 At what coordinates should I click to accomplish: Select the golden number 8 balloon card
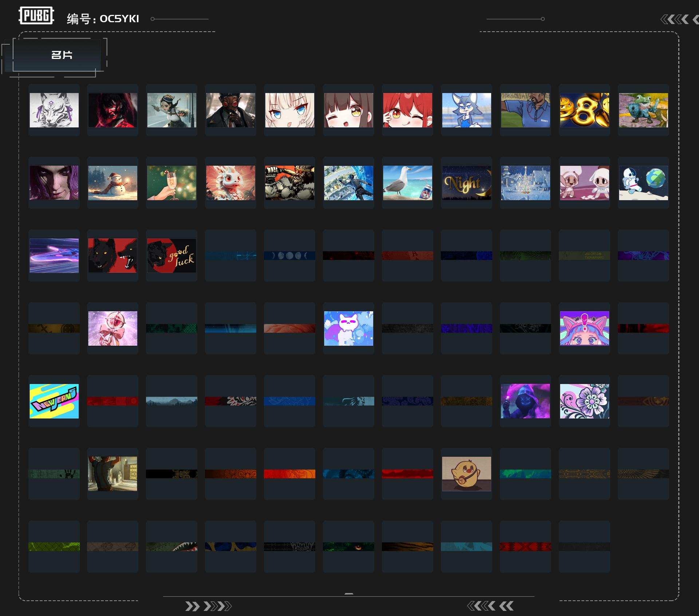585,110
